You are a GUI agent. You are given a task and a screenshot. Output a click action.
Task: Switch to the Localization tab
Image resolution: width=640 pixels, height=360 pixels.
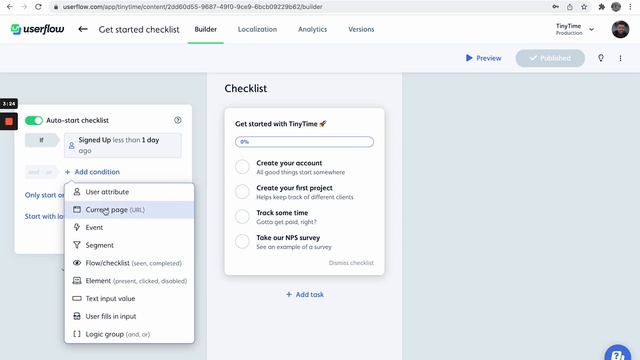point(257,29)
